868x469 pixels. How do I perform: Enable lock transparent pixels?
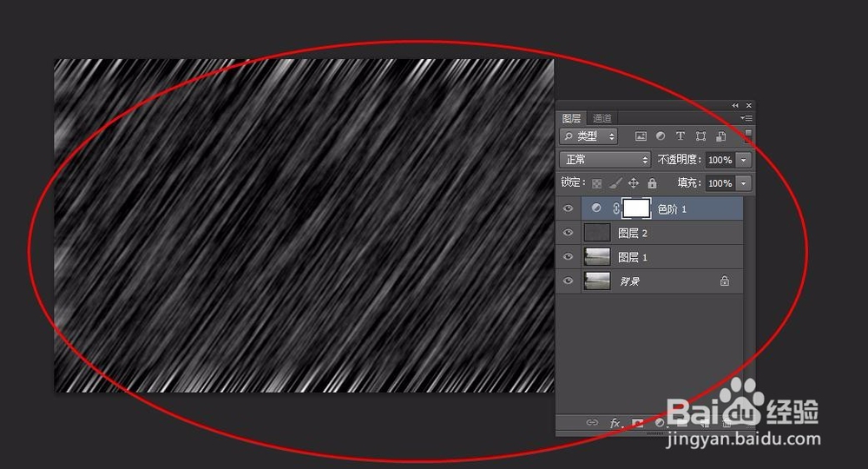[x=597, y=183]
